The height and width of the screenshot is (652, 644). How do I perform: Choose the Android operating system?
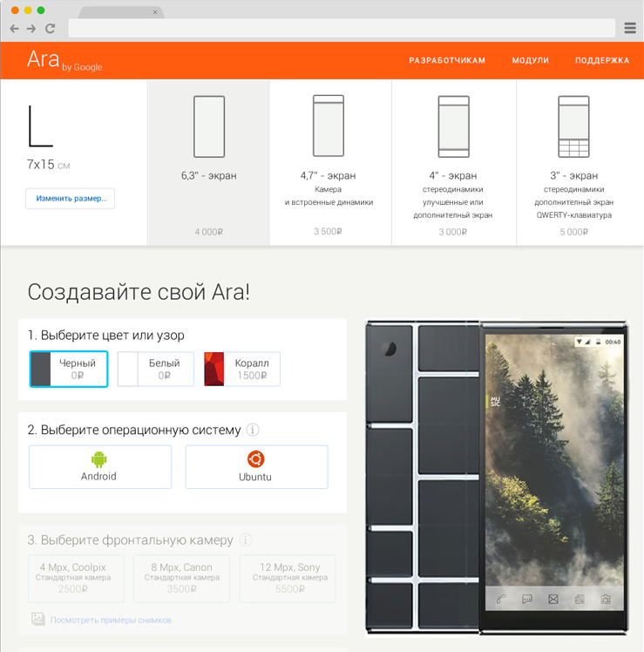[x=100, y=466]
